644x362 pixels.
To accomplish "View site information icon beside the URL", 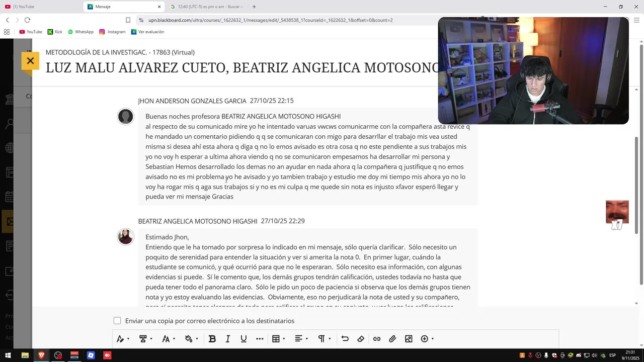I will pos(141,20).
